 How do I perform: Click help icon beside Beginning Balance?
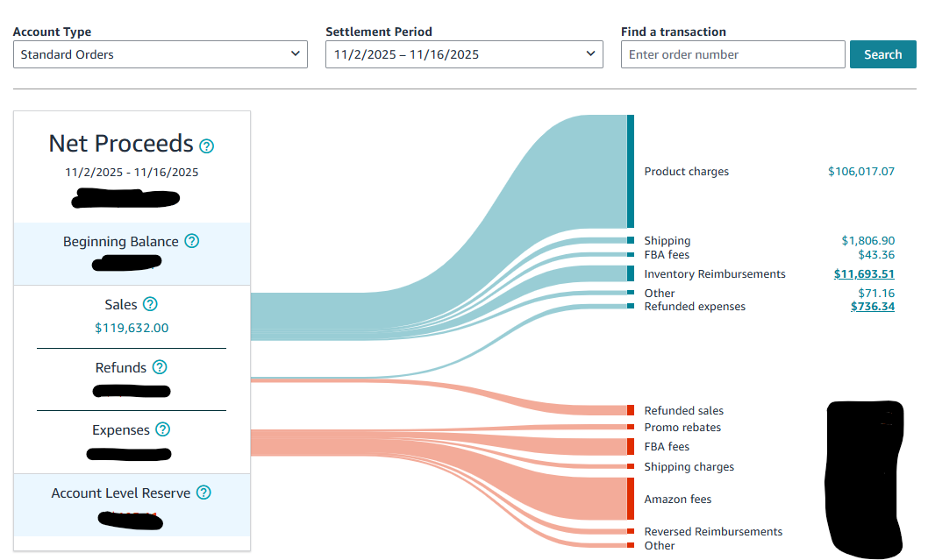pos(192,241)
